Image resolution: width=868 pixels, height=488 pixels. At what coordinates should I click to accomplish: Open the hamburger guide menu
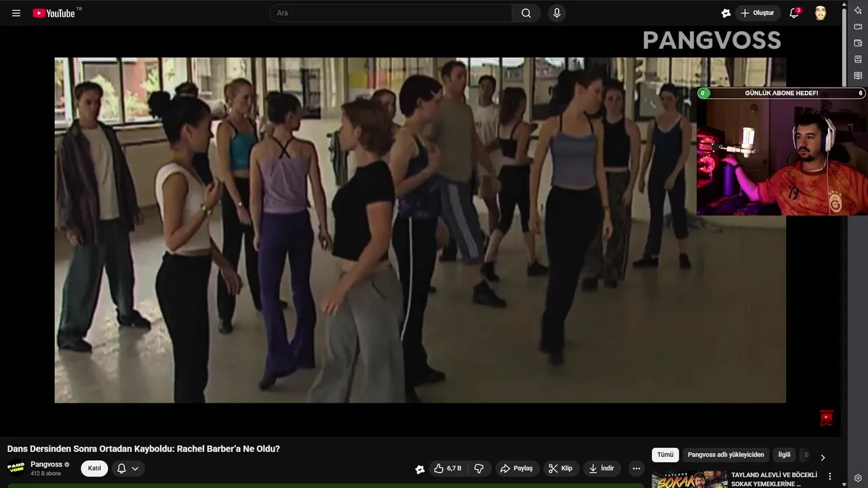16,13
